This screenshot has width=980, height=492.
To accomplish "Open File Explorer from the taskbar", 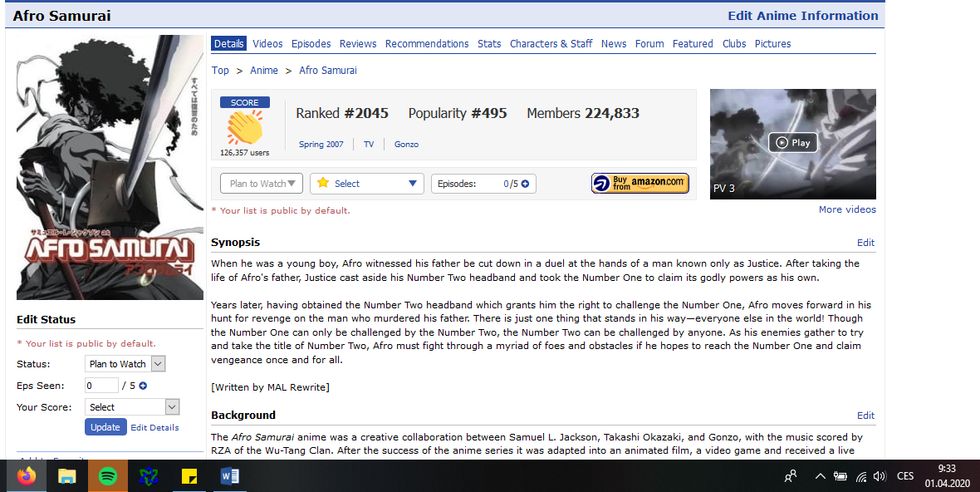I will [x=67, y=476].
